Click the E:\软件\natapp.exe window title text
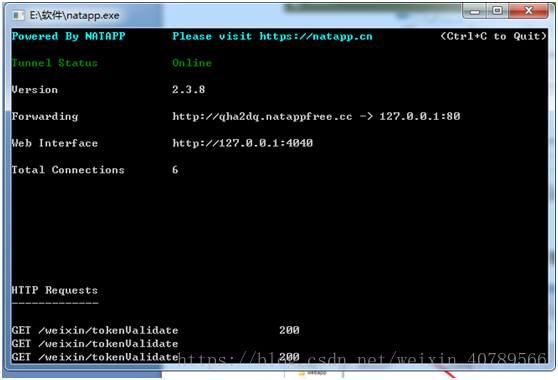Image resolution: width=558 pixels, height=380 pixels. pyautogui.click(x=74, y=15)
